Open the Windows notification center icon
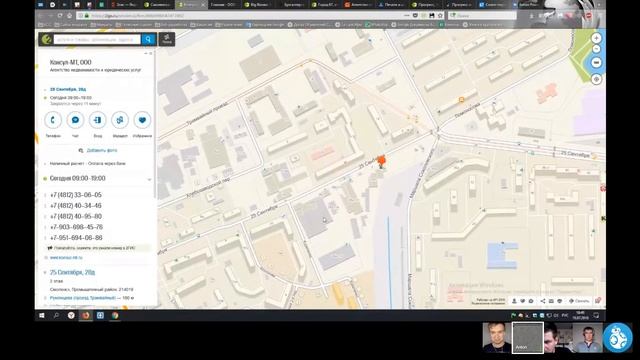This screenshot has width=640, height=360. 596,316
